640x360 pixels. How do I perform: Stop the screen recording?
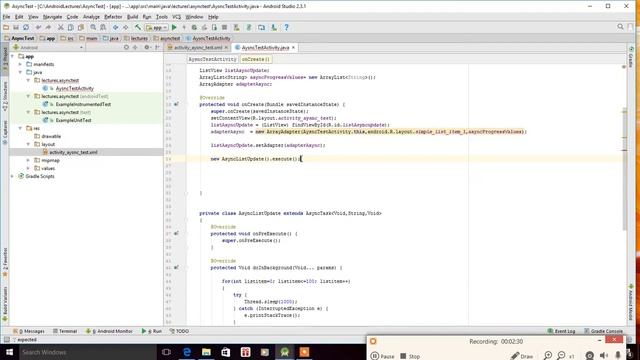410,356
